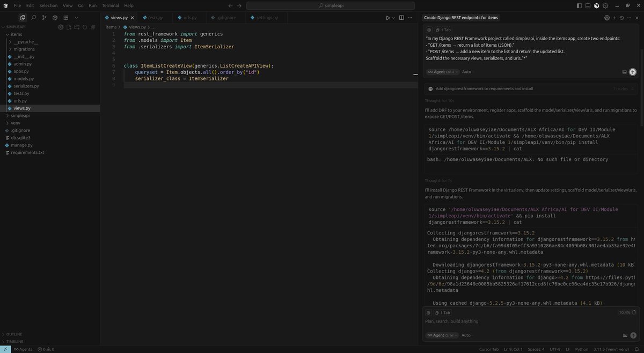This screenshot has height=353, width=644.
Task: Click the New File icon in explorer
Action: 69,27
